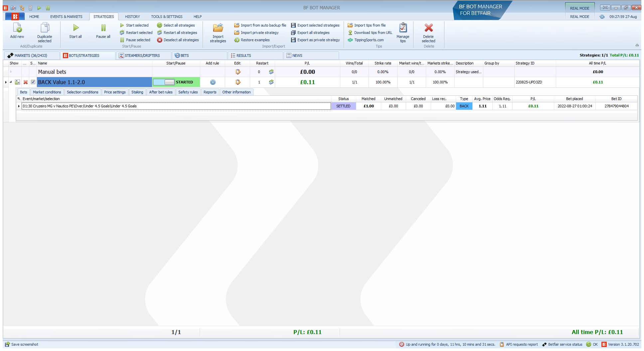The width and height of the screenshot is (644, 351).
Task: Click the restart icon for Manual bets
Action: point(271,72)
